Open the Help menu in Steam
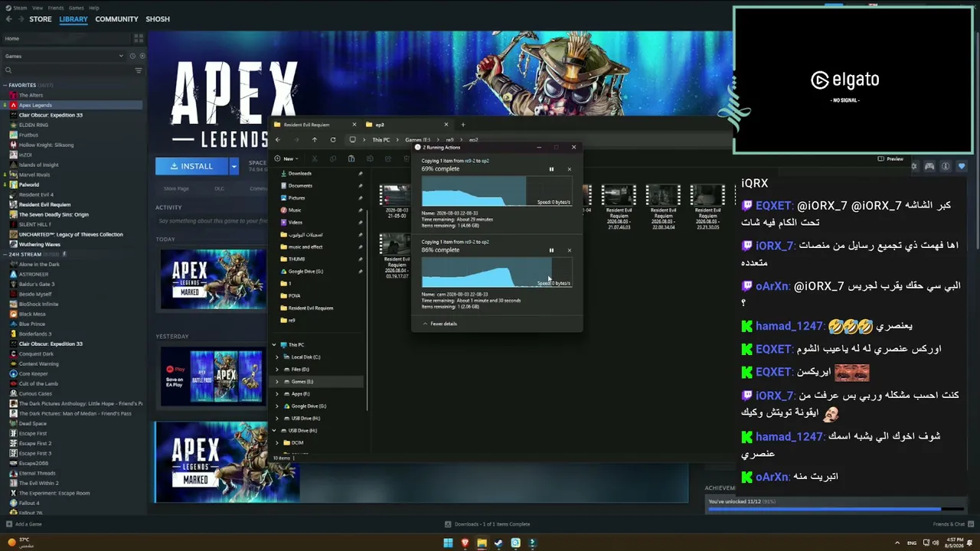The height and width of the screenshot is (551, 980). tap(93, 8)
